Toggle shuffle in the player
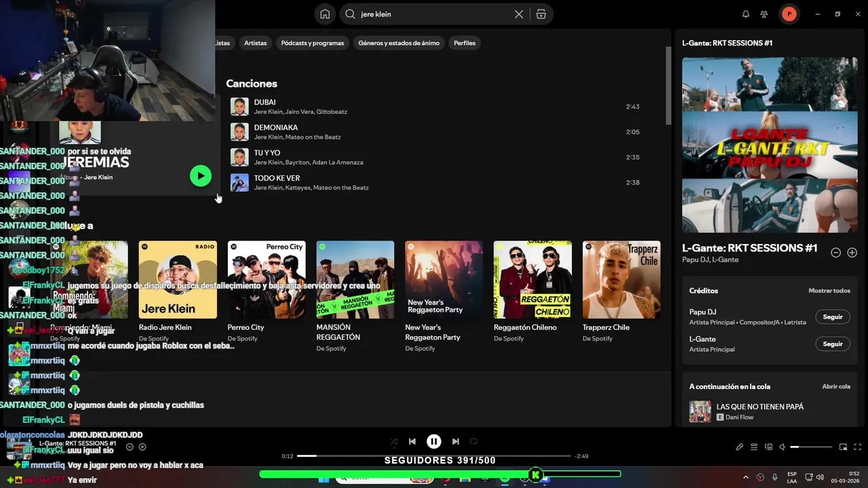 click(394, 441)
